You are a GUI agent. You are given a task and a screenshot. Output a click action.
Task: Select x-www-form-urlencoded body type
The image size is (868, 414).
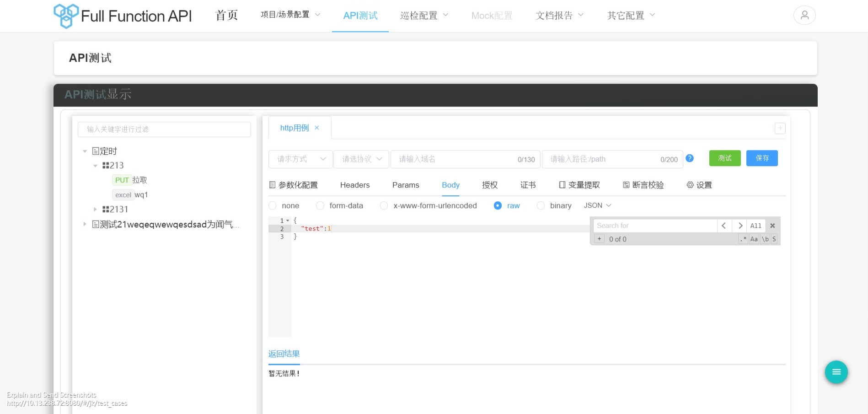(x=429, y=206)
